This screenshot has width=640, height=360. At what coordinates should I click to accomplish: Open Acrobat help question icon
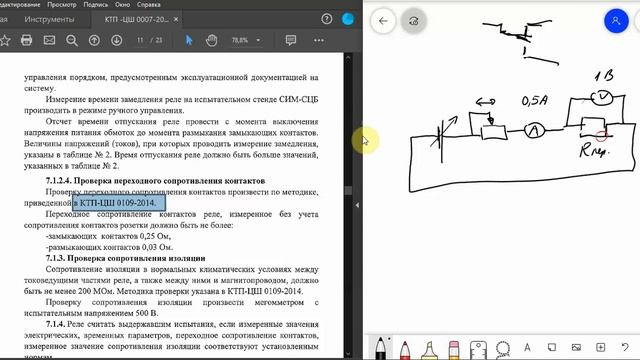[x=327, y=19]
